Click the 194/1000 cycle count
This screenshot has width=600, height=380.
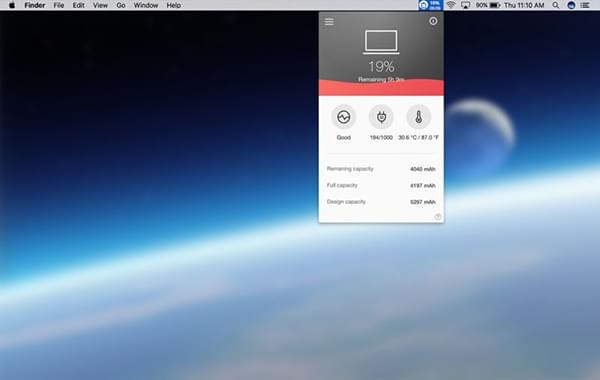381,137
